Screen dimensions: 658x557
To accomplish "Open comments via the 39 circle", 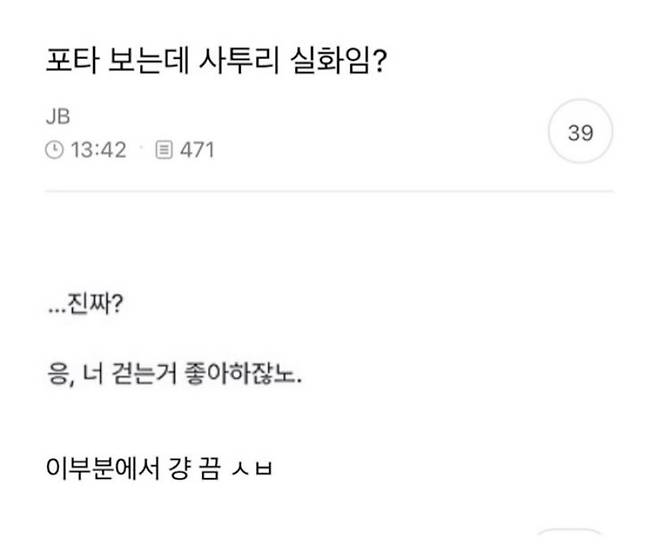I will tap(580, 133).
